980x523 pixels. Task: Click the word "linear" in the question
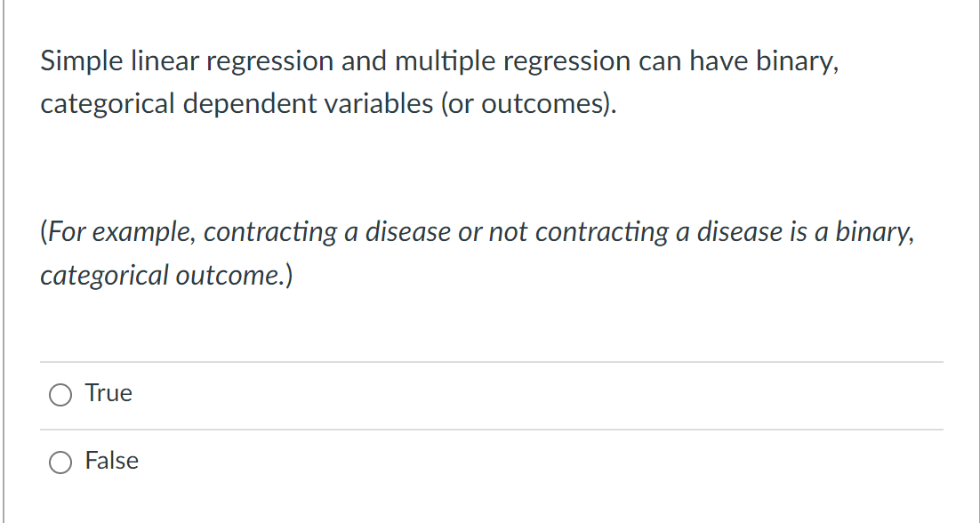(165, 61)
